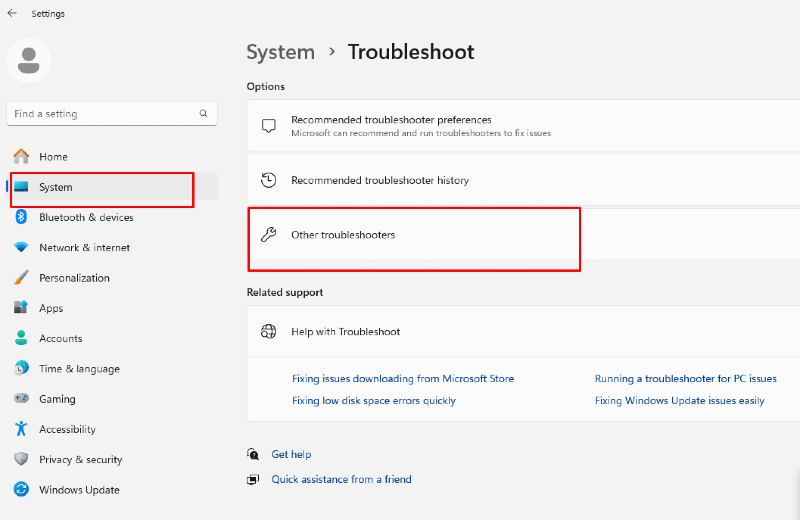
Task: Click the Options heading
Action: [x=265, y=86]
